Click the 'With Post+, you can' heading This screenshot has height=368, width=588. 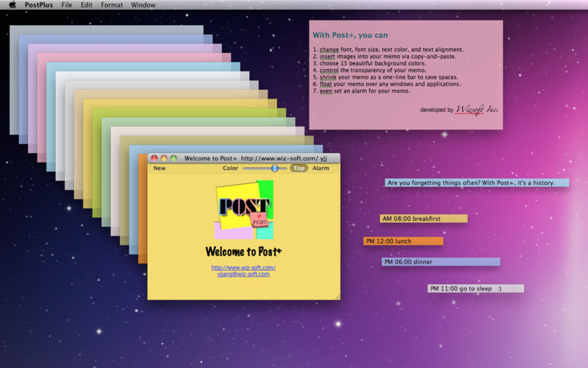pyautogui.click(x=351, y=35)
